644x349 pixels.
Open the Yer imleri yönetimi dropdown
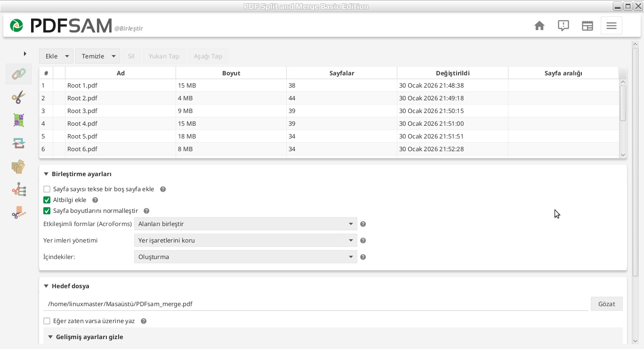click(246, 240)
